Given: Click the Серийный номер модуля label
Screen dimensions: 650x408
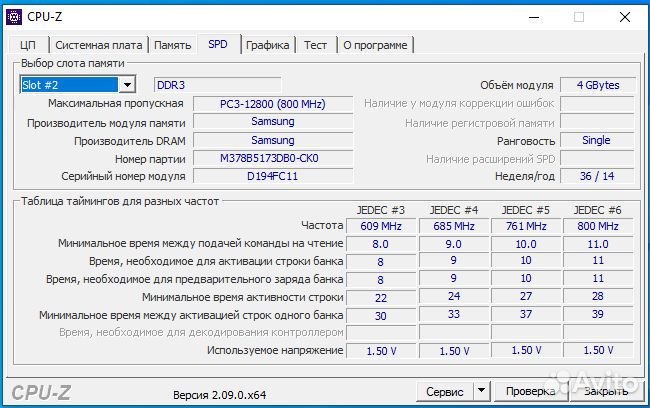Looking at the screenshot, I should tap(124, 177).
